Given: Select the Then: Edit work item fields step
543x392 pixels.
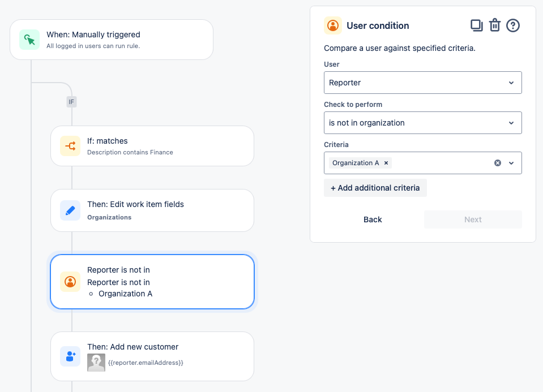Looking at the screenshot, I should point(152,210).
